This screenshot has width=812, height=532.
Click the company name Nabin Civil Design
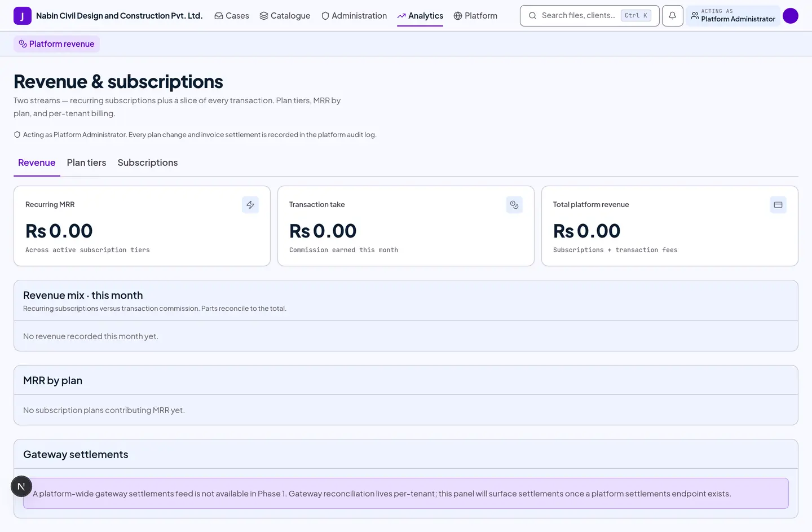click(119, 16)
